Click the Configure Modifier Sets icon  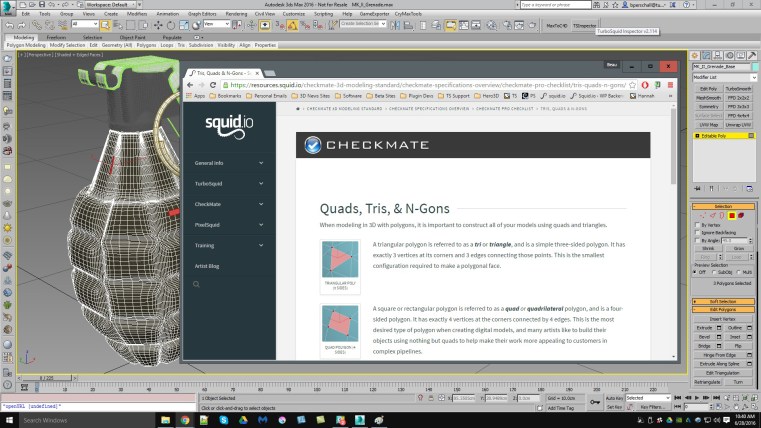pyautogui.click(x=749, y=188)
